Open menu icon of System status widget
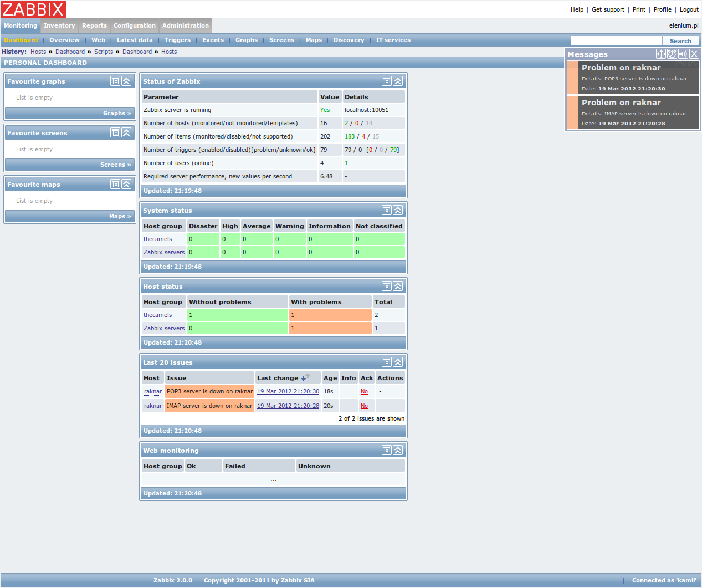 tap(387, 210)
